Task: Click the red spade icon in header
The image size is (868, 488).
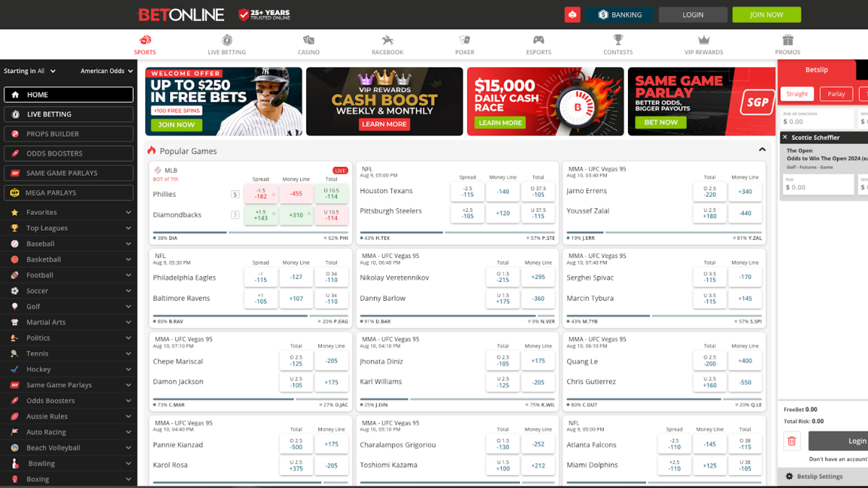Action: 572,14
